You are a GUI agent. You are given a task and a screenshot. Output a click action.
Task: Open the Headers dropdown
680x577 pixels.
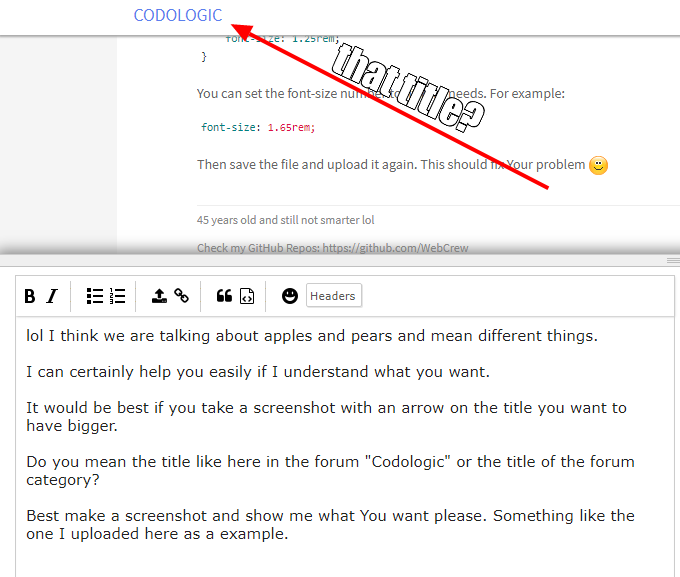pos(333,295)
